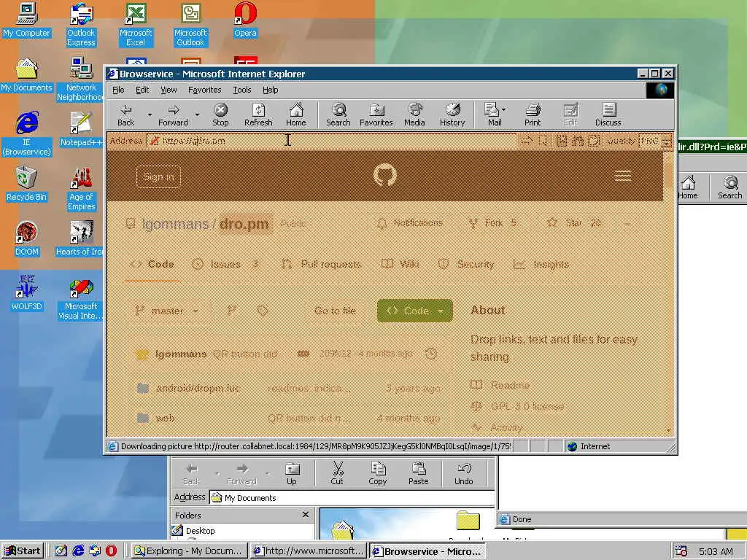This screenshot has width=747, height=560.
Task: Open the Notifications button
Action: pos(410,223)
